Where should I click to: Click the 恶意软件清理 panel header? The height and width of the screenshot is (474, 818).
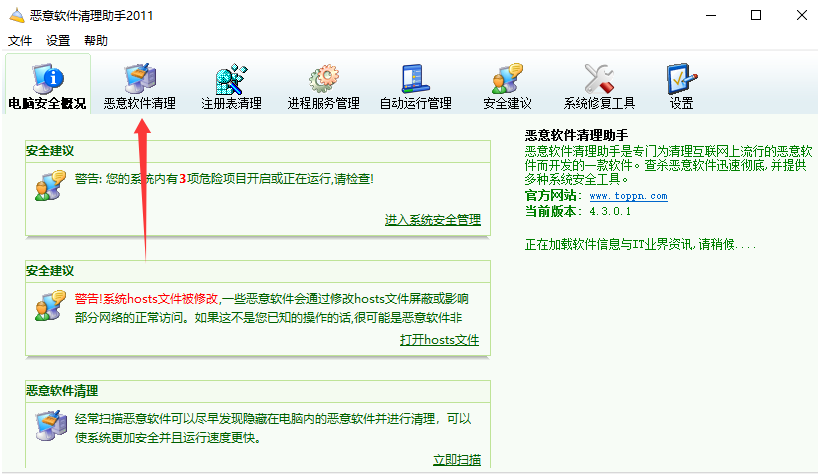258,391
